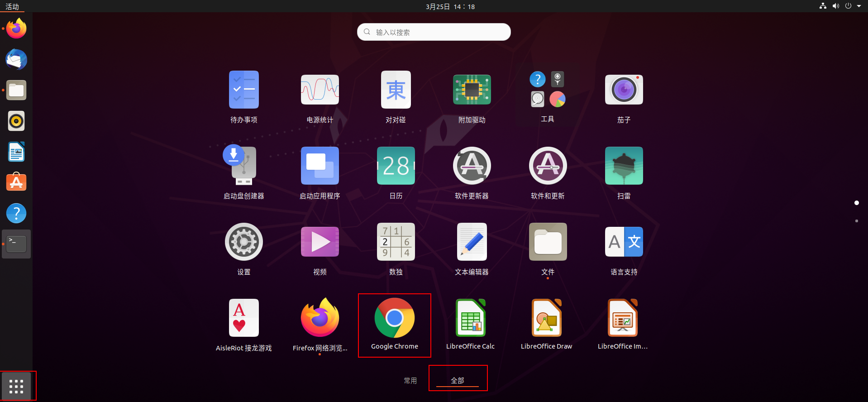Open Thunderbird mail from the dock
Image resolution: width=868 pixels, height=402 pixels.
click(x=16, y=60)
